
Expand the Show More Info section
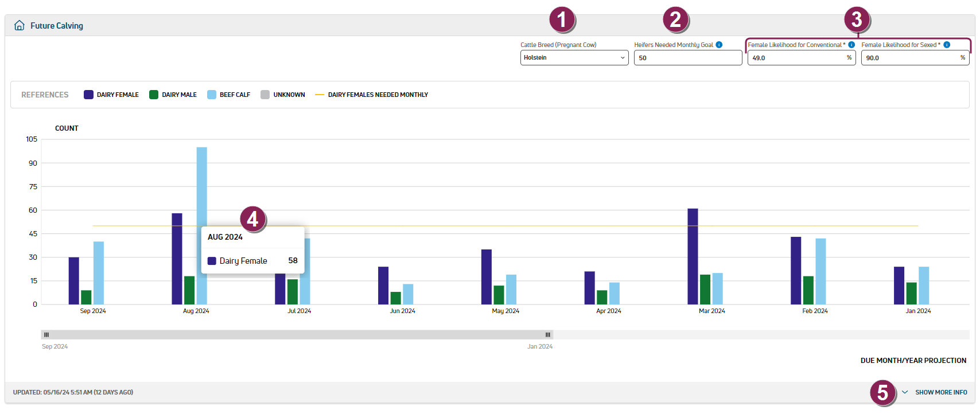coord(941,392)
